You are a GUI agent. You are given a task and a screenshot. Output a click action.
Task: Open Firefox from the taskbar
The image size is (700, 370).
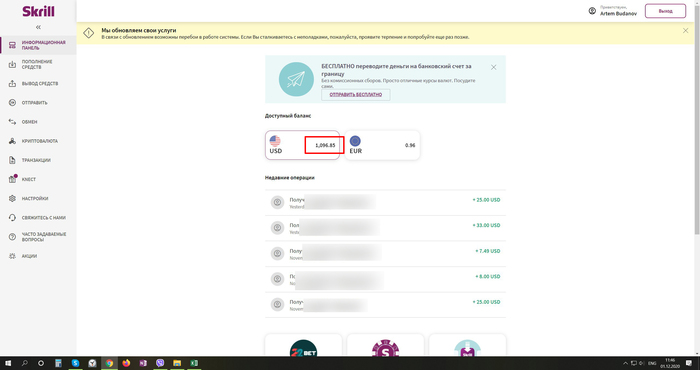tap(126, 363)
